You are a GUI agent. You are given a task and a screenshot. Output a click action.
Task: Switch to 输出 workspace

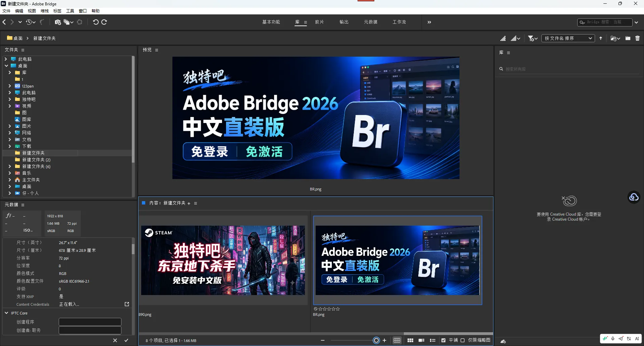tap(344, 22)
